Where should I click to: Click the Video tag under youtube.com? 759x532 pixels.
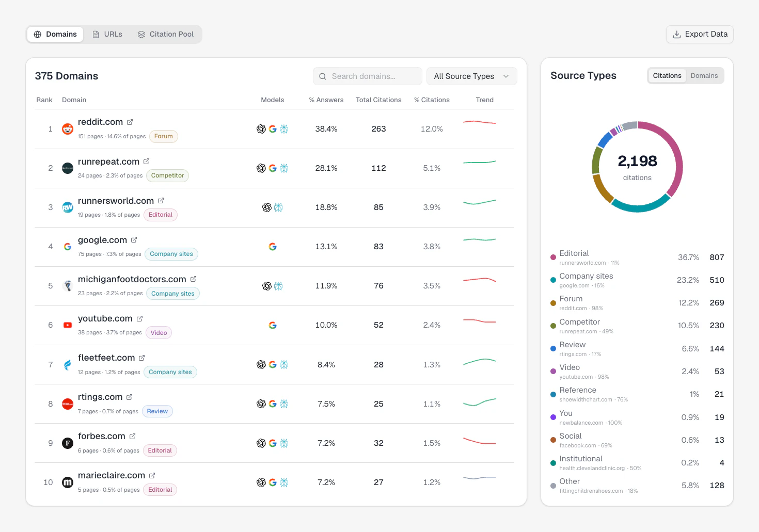tap(159, 333)
